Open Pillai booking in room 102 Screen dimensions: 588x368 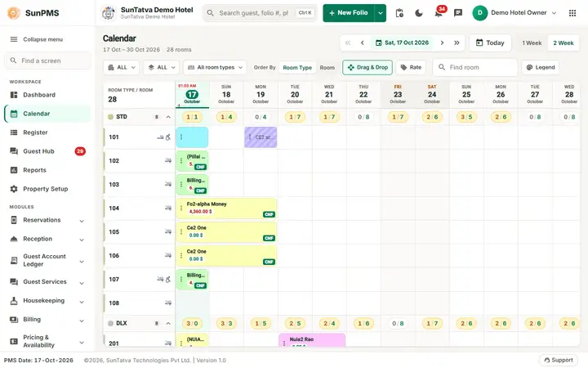coord(192,161)
